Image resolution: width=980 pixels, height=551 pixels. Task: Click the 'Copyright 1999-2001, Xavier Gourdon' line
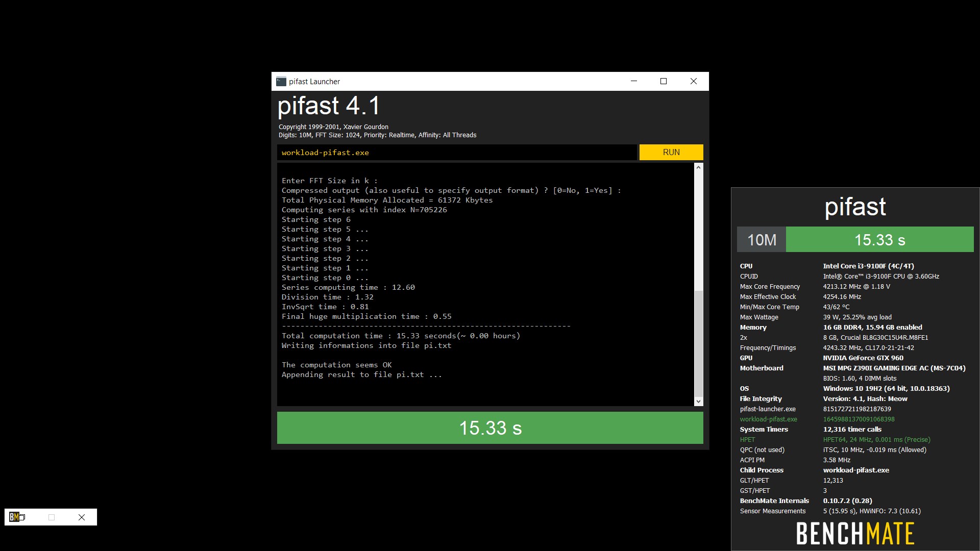coord(333,127)
